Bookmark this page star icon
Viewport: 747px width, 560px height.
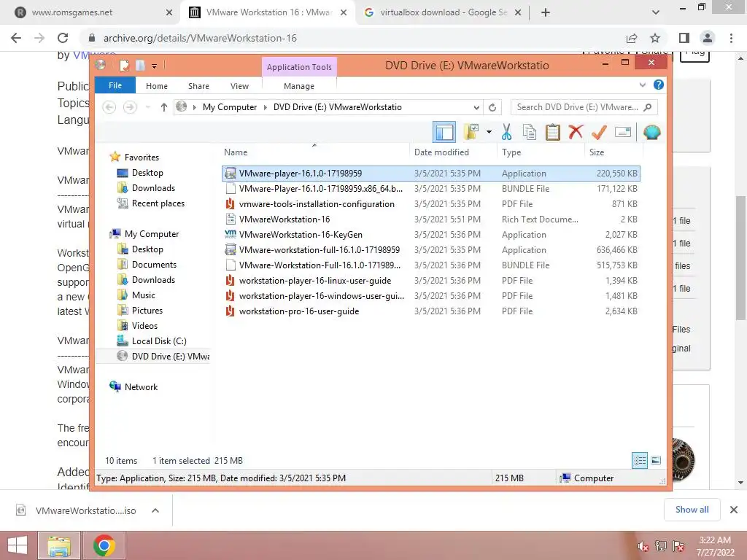(x=655, y=38)
